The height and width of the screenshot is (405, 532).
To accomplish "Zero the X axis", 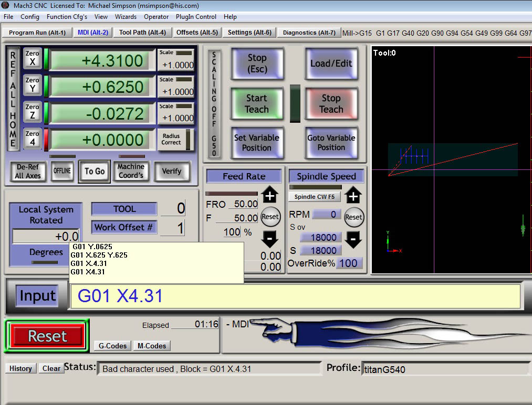I will click(x=32, y=58).
